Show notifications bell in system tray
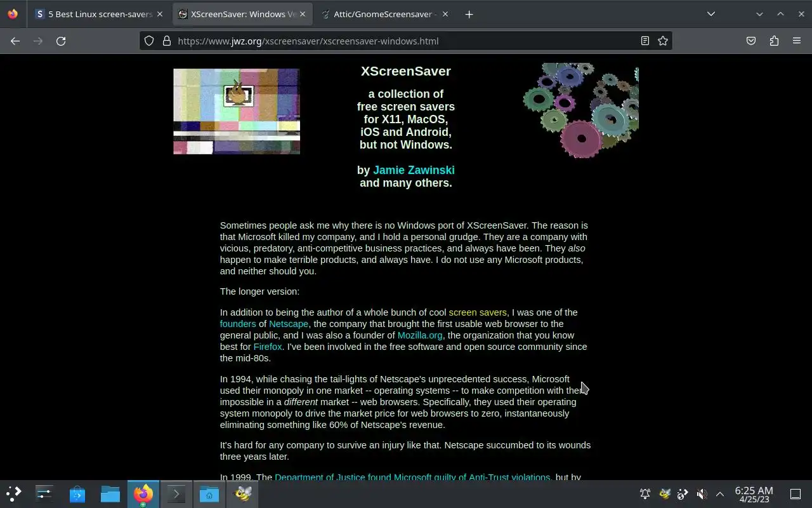Image resolution: width=812 pixels, height=508 pixels. 645,494
